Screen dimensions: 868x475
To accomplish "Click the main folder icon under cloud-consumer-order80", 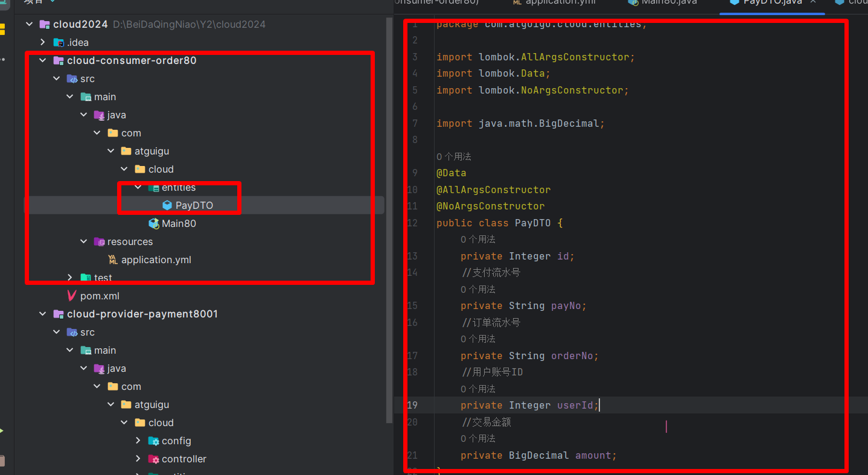I will (86, 97).
